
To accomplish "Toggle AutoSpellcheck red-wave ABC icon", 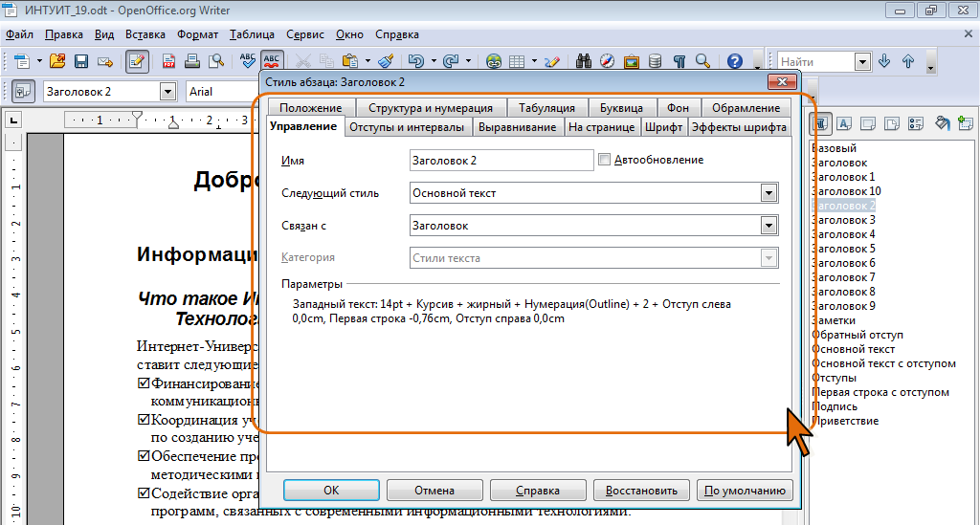I will point(272,61).
